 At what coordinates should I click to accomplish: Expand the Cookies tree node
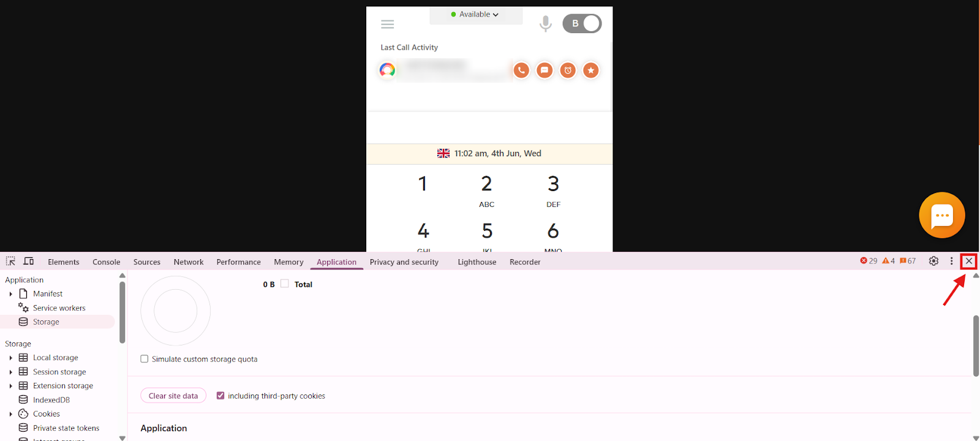11,414
